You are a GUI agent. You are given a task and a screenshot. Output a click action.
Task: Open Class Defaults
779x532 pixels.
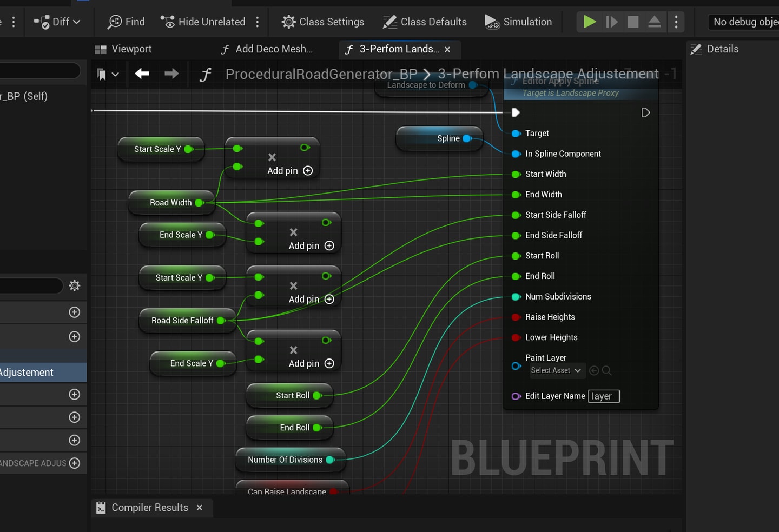pos(425,22)
